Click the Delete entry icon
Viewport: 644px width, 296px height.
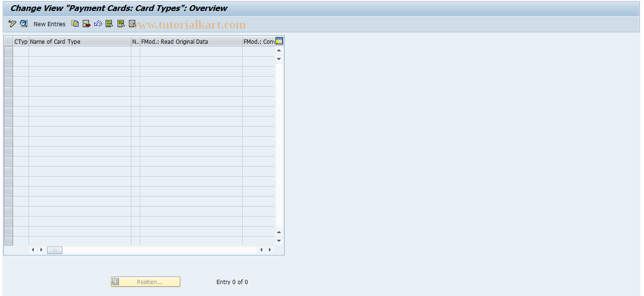pos(86,24)
